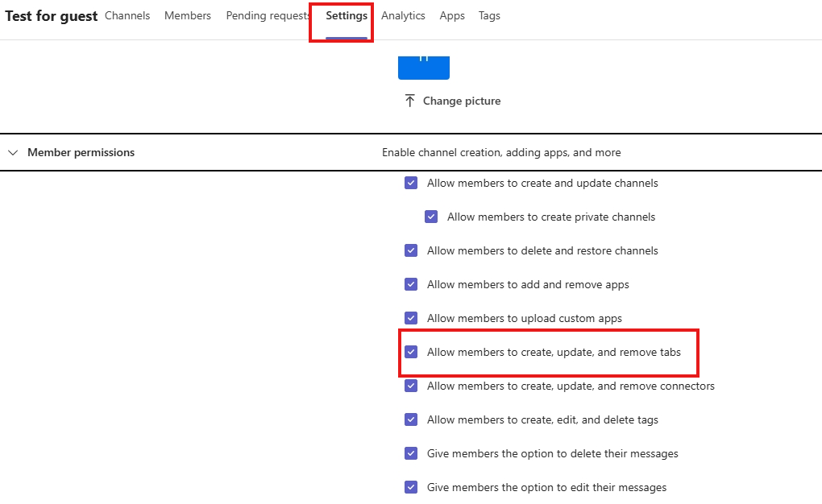Toggle Allow members to create, edit, delete tags
Screen dimensions: 822x504
click(x=411, y=419)
